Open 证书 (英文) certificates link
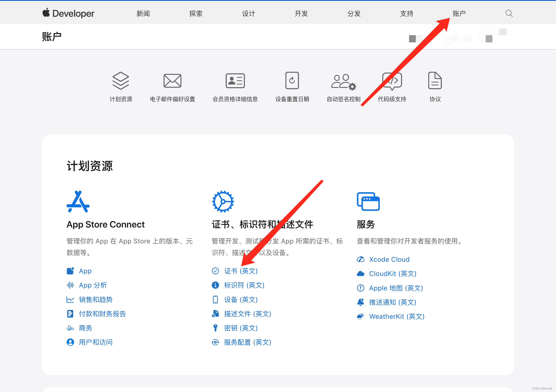 pyautogui.click(x=240, y=271)
